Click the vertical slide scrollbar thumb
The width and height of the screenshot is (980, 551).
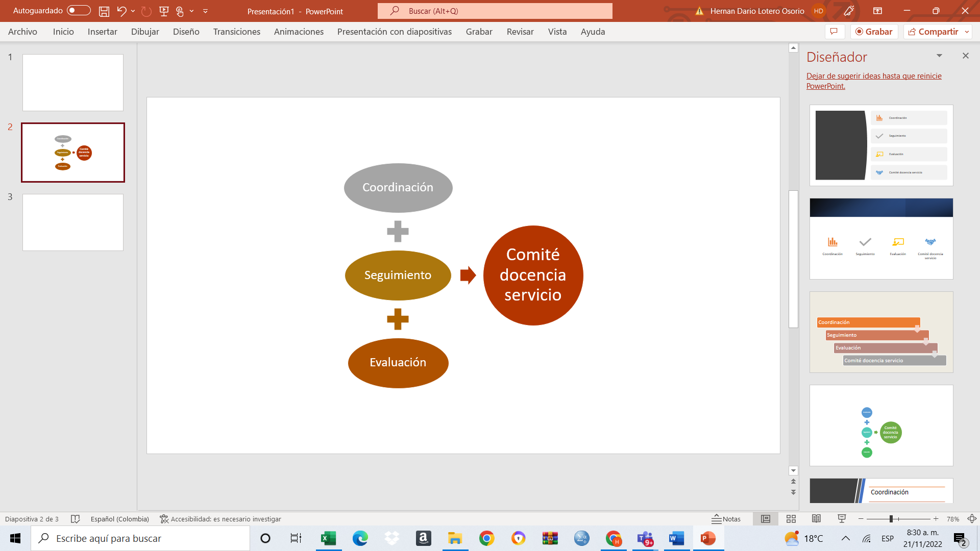point(793,259)
